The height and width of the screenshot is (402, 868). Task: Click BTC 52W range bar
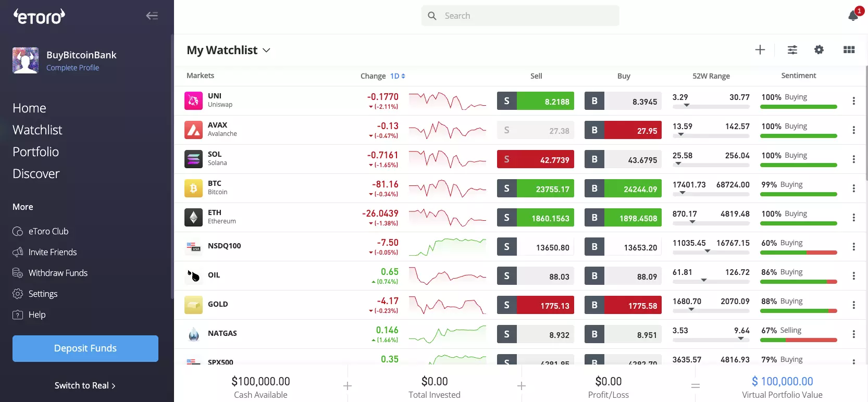pyautogui.click(x=711, y=194)
